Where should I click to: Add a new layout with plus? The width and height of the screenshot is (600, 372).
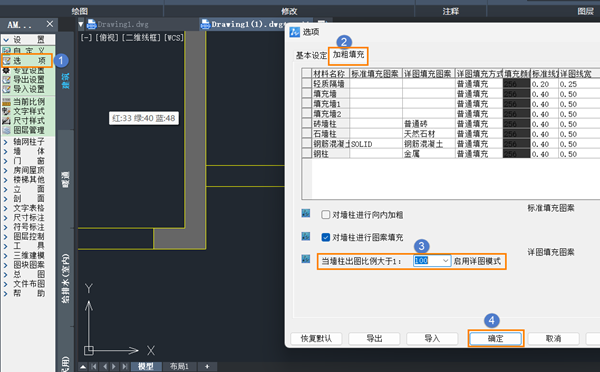coord(207,367)
